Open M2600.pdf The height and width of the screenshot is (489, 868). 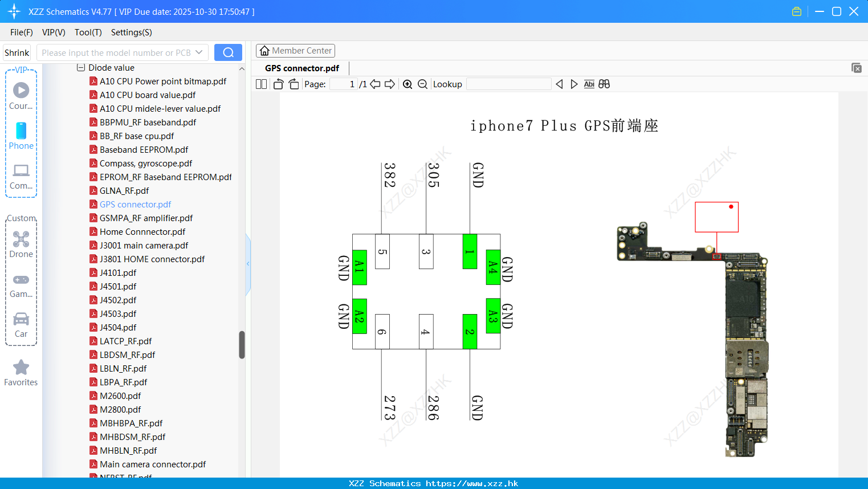120,396
